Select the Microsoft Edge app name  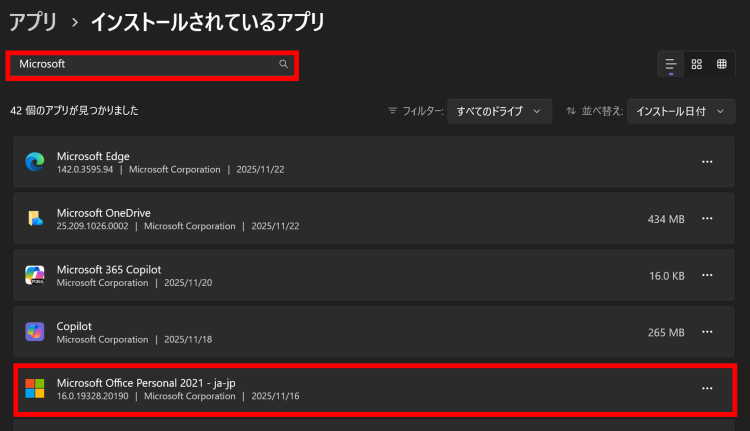pyautogui.click(x=93, y=156)
